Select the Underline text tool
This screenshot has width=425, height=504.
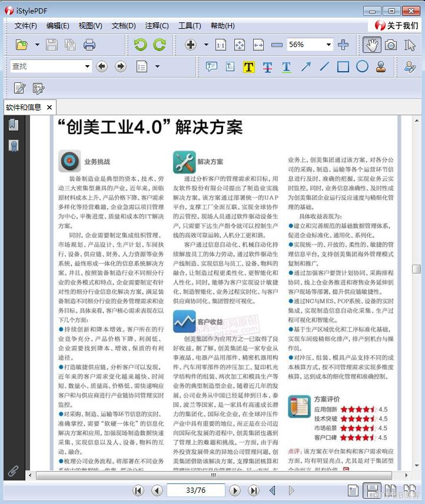click(286, 67)
